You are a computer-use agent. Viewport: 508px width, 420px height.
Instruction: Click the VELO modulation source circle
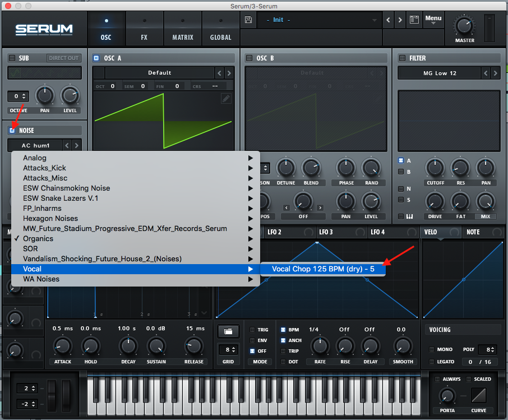(x=454, y=232)
